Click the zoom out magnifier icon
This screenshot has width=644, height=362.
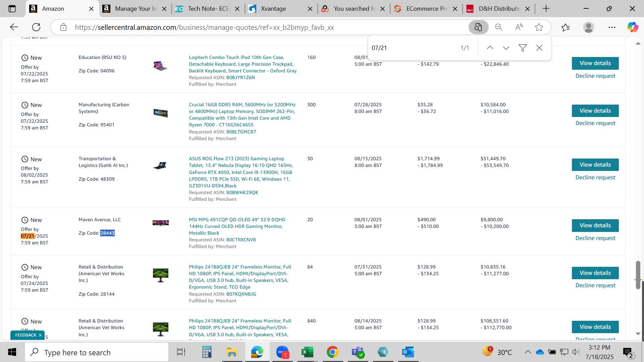499,27
